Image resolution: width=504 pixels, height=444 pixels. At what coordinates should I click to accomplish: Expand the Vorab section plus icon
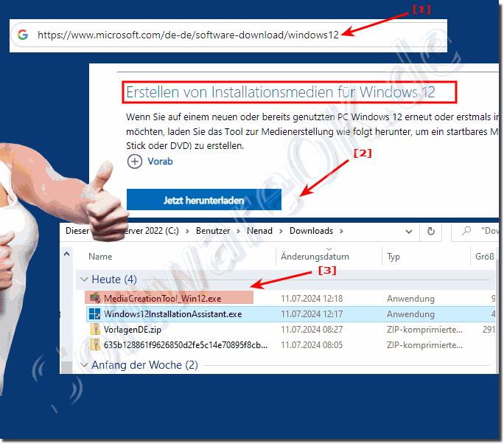point(135,162)
